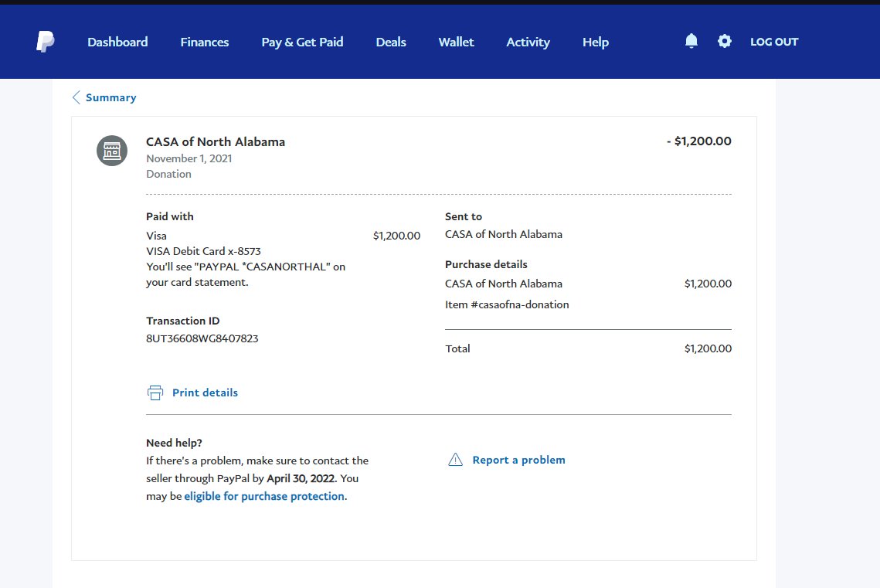Click the Donation label
The image size is (880, 588).
[169, 174]
